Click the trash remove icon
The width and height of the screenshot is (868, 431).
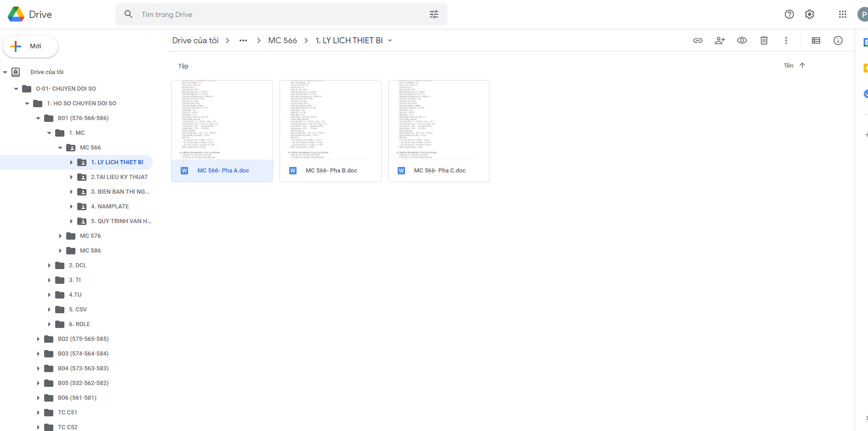[x=764, y=40]
